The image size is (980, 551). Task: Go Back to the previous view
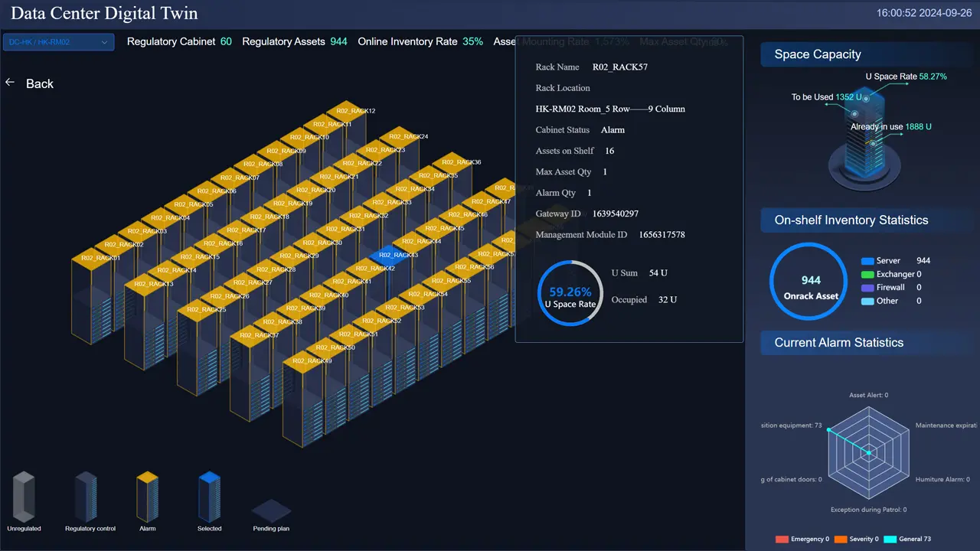coord(40,83)
